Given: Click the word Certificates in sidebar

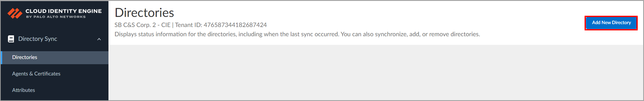Looking at the screenshot, I should point(47,74).
